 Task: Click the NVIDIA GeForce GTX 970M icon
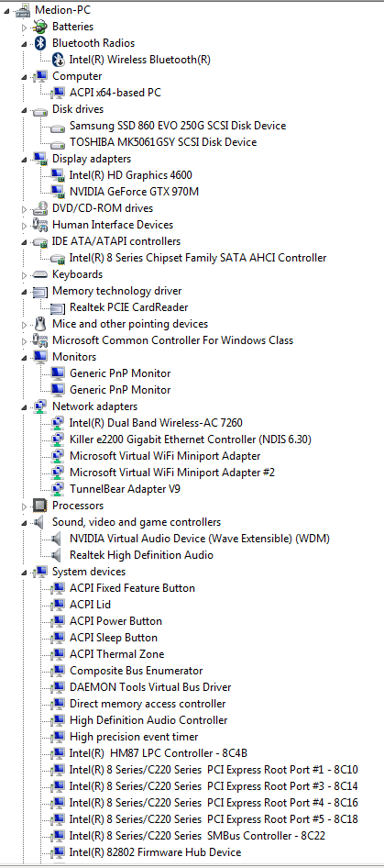click(x=58, y=192)
